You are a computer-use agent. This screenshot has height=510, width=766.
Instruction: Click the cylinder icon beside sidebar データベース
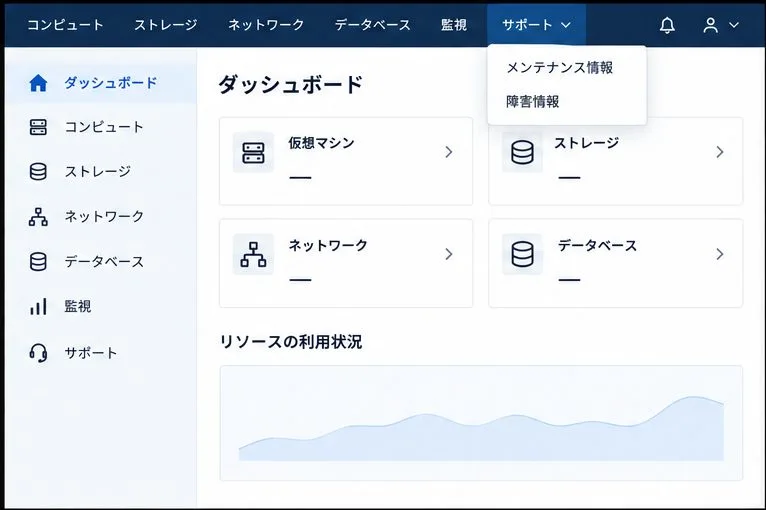click(x=38, y=261)
